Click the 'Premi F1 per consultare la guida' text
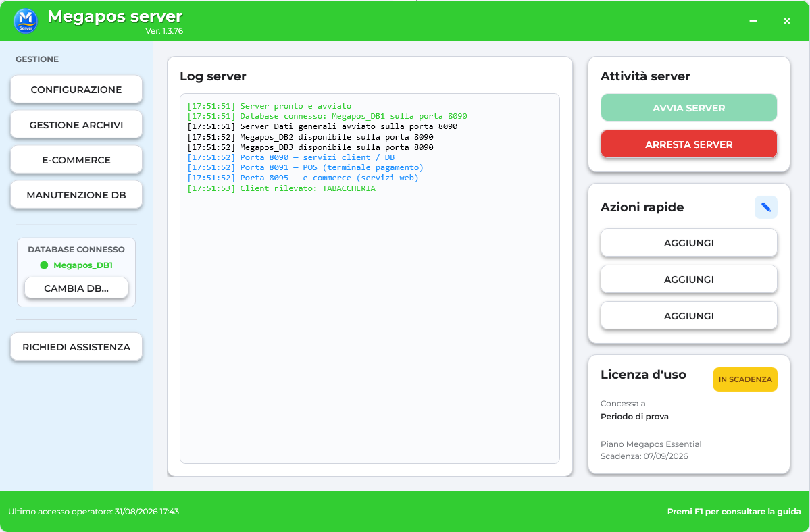Screen dimensions: 810x532 [734, 512]
